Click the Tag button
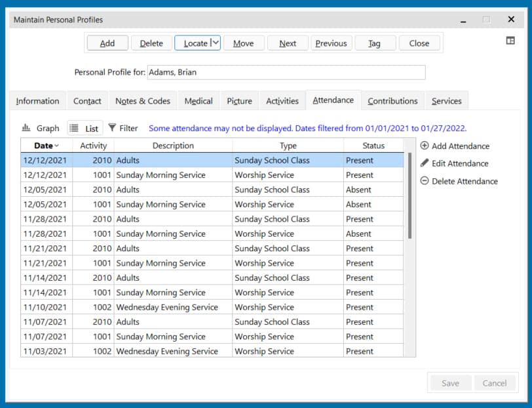 (375, 43)
